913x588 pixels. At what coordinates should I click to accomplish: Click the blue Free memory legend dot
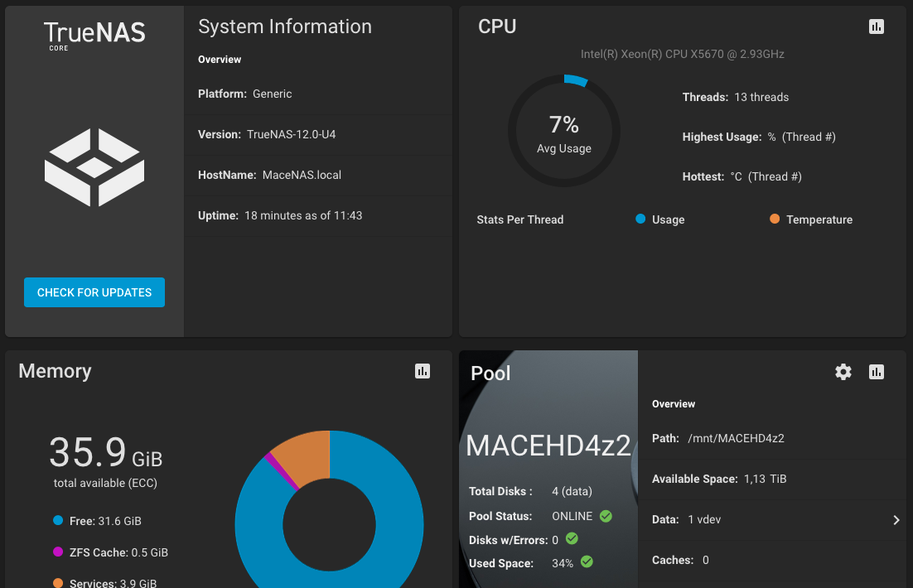click(x=58, y=520)
